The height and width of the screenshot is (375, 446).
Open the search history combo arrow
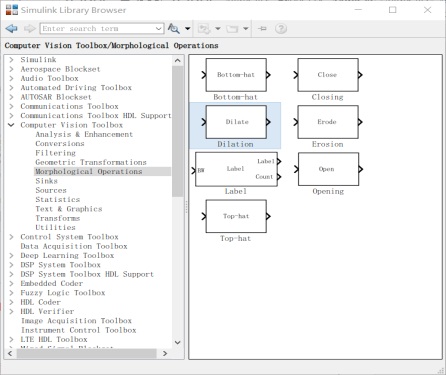(x=159, y=29)
